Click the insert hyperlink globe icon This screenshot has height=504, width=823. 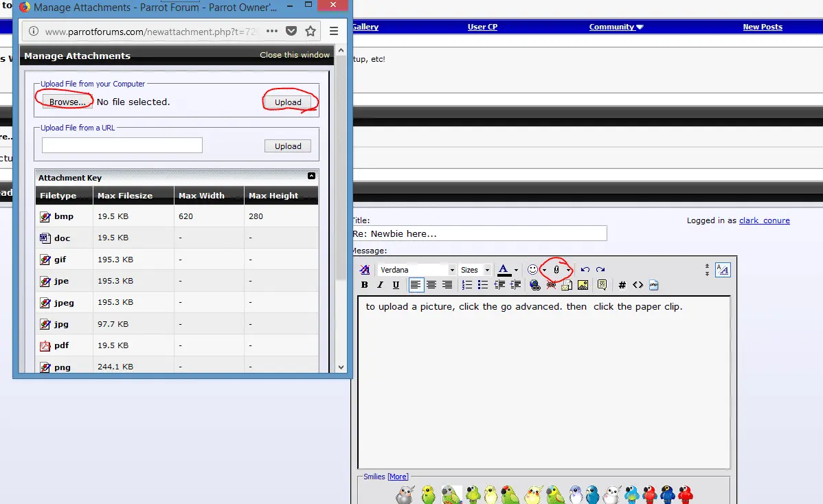(535, 285)
